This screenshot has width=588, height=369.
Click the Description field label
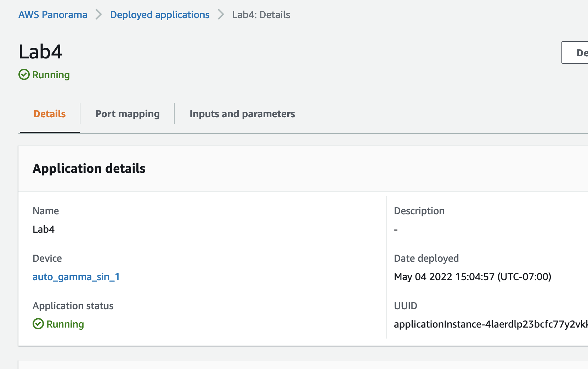point(419,211)
